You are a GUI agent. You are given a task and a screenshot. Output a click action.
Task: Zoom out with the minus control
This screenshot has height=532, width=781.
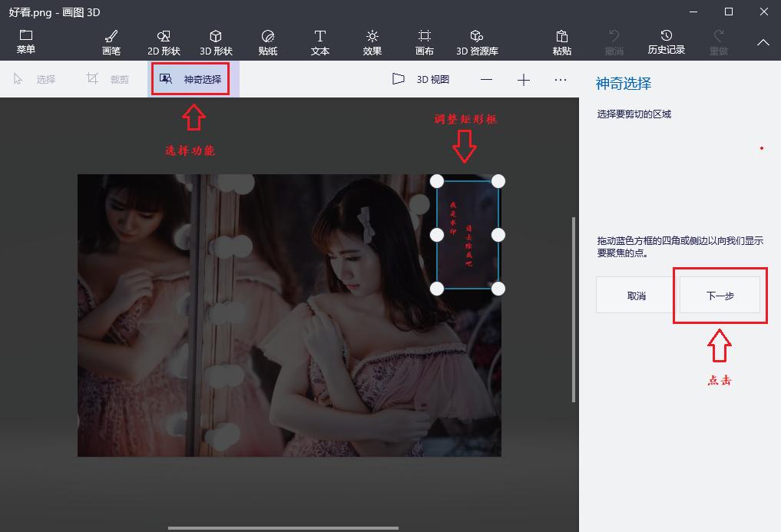pos(486,79)
